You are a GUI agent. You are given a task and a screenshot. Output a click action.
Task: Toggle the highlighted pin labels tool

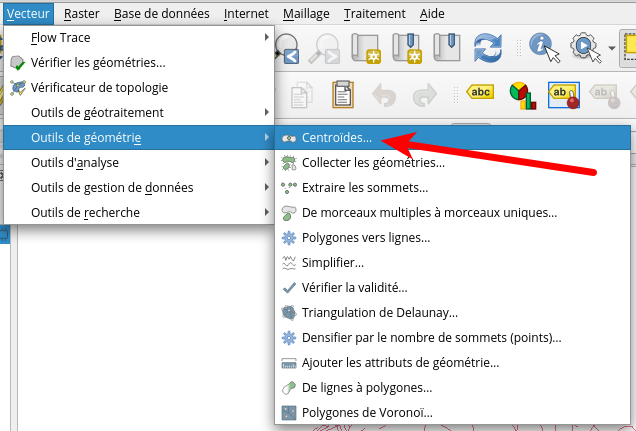[563, 94]
